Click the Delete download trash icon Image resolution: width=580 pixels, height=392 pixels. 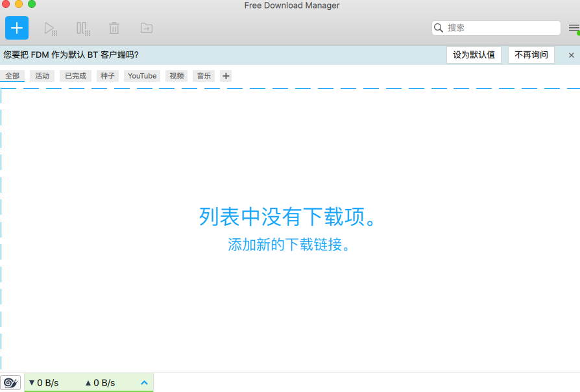pyautogui.click(x=114, y=28)
